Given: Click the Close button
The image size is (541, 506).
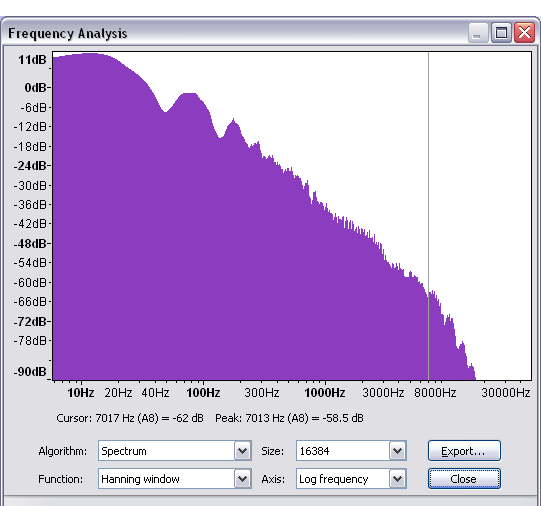Looking at the screenshot, I should point(464,478).
